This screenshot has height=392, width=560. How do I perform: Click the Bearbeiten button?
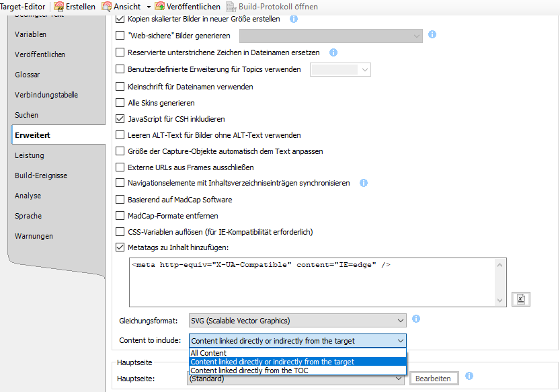(434, 379)
